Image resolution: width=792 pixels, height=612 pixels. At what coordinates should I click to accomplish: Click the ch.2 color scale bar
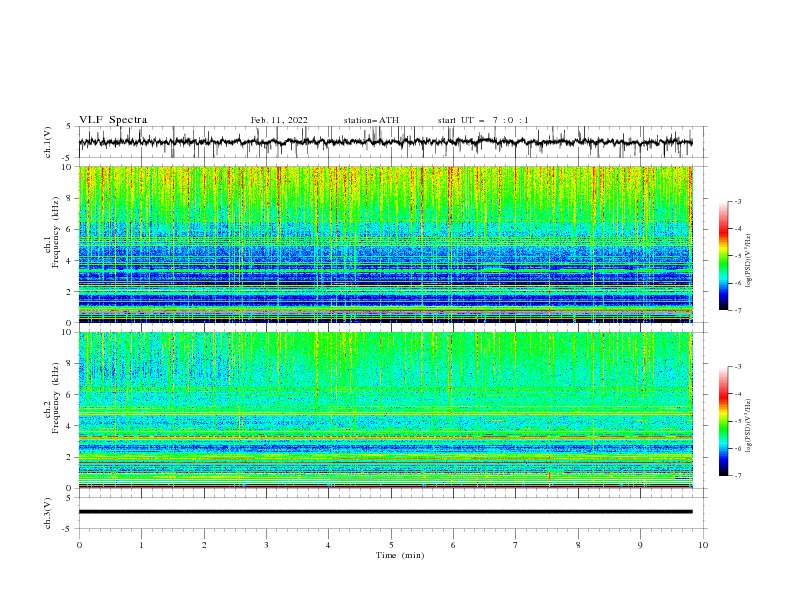[724, 421]
